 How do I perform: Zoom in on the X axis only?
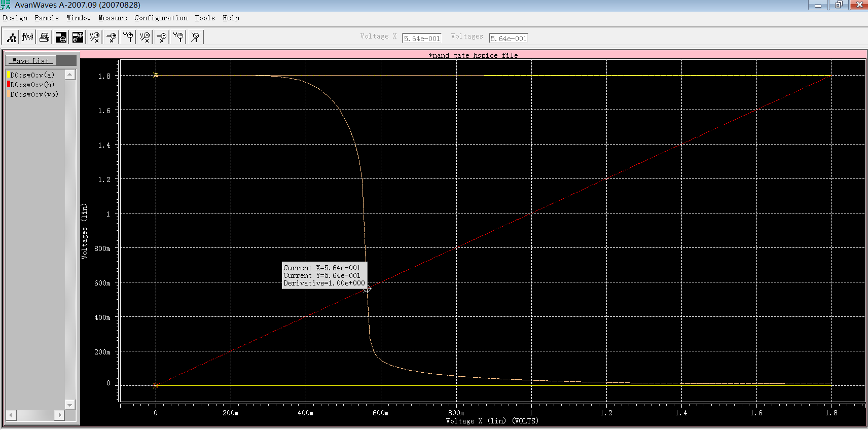pyautogui.click(x=112, y=37)
